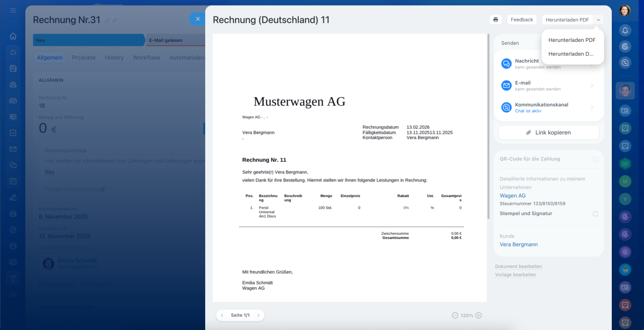Go to previous page arrow
644x330 pixels.
tap(222, 315)
